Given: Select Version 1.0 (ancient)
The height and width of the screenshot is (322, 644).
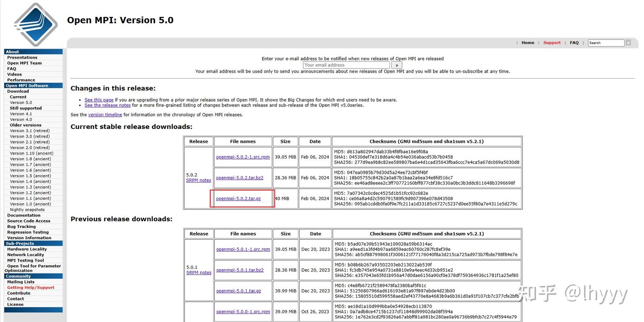Looking at the screenshot, I should [30, 204].
